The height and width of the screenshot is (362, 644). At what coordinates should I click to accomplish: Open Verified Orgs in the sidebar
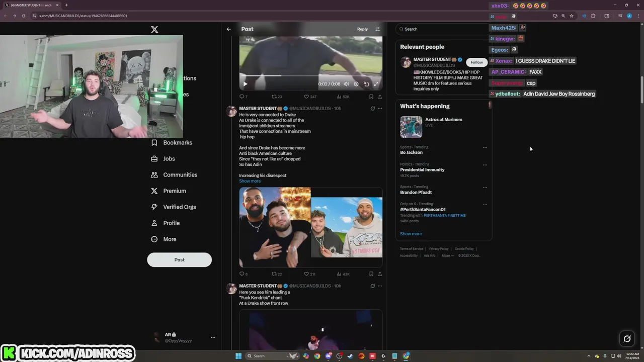pos(174,207)
